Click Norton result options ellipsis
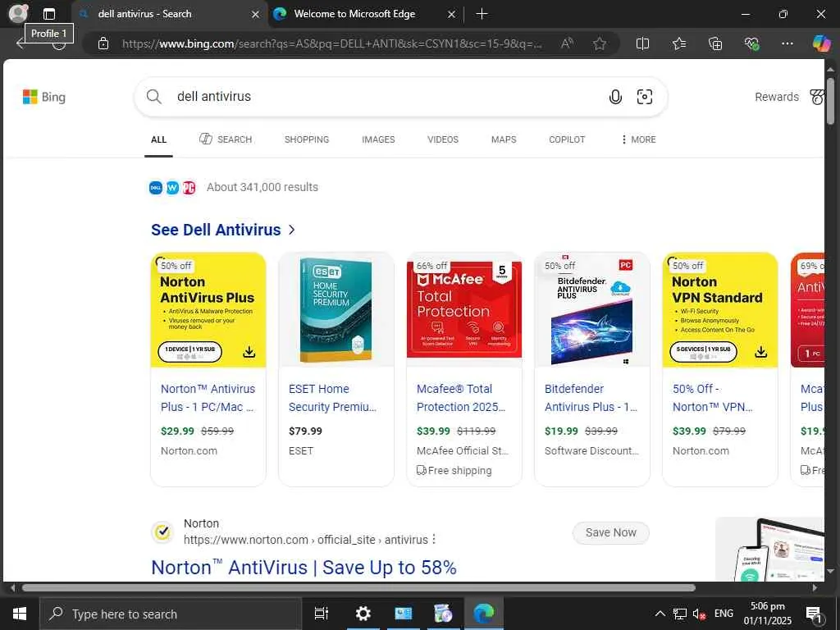Screen dimensions: 840x630 point(434,540)
